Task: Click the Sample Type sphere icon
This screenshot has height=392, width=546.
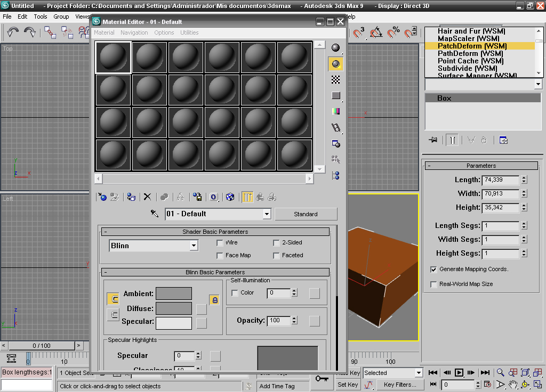Action: 335,47
